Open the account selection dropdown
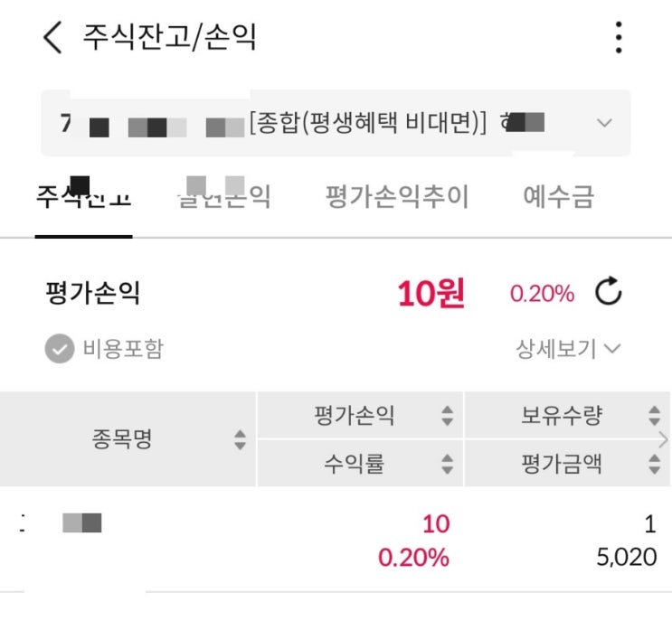The image size is (672, 640). click(604, 123)
